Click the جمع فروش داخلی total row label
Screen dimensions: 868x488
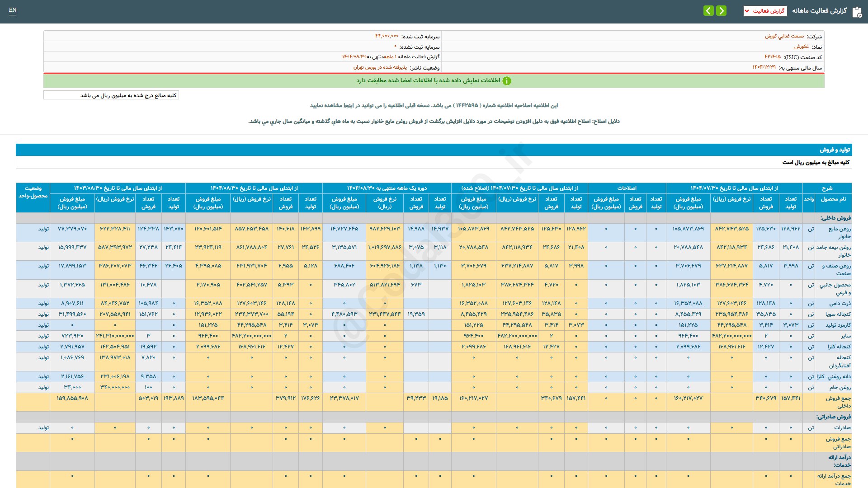coord(838,402)
